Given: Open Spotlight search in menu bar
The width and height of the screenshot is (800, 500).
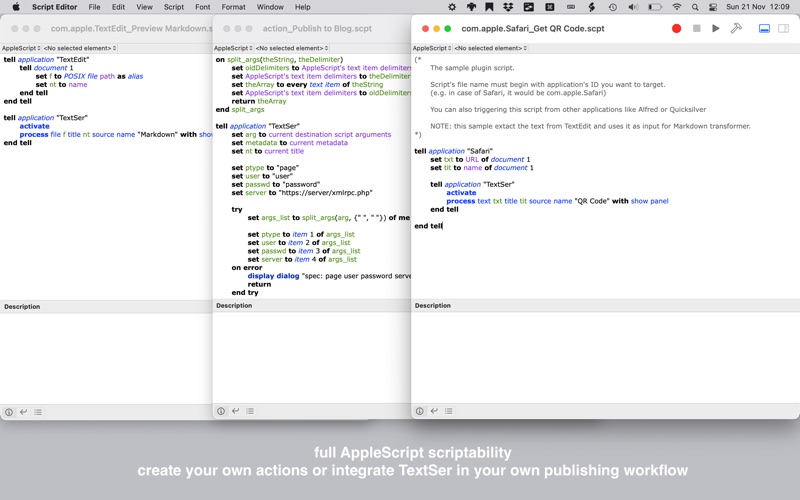Looking at the screenshot, I should (695, 7).
